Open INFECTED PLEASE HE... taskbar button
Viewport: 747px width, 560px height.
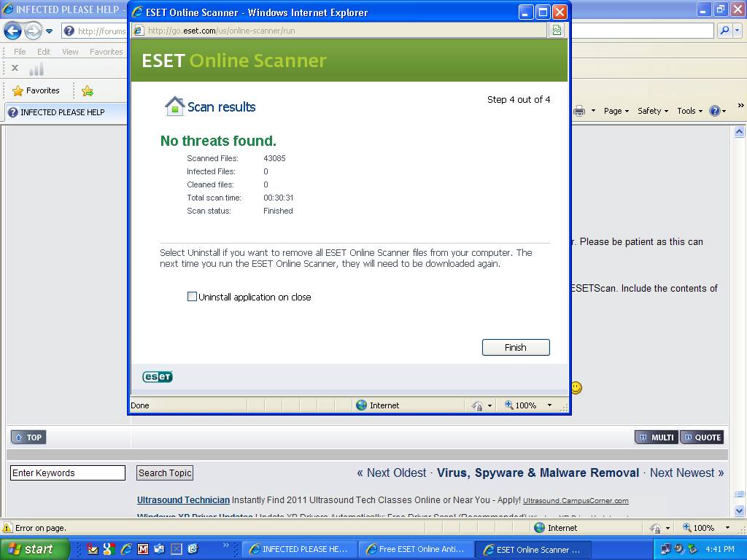[x=298, y=549]
